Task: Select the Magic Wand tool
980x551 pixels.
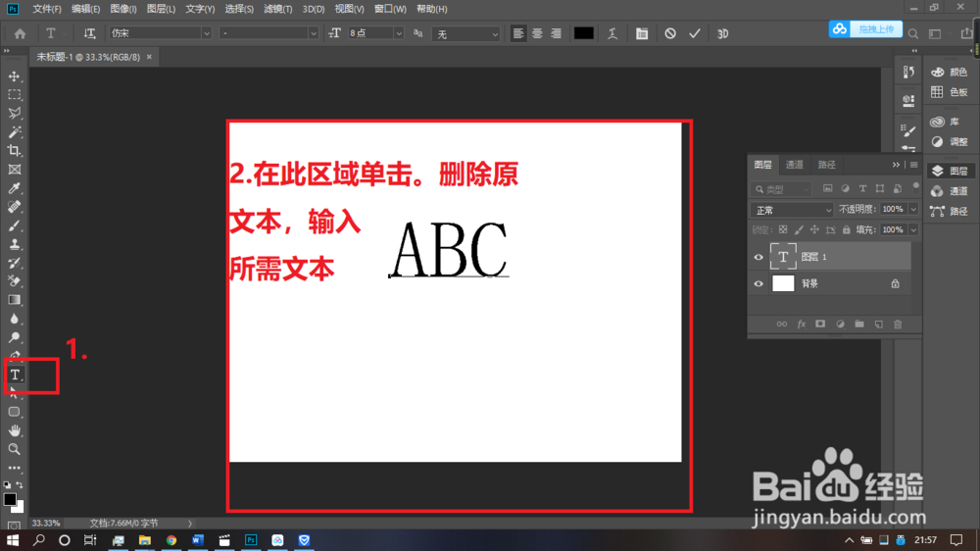Action: tap(14, 132)
